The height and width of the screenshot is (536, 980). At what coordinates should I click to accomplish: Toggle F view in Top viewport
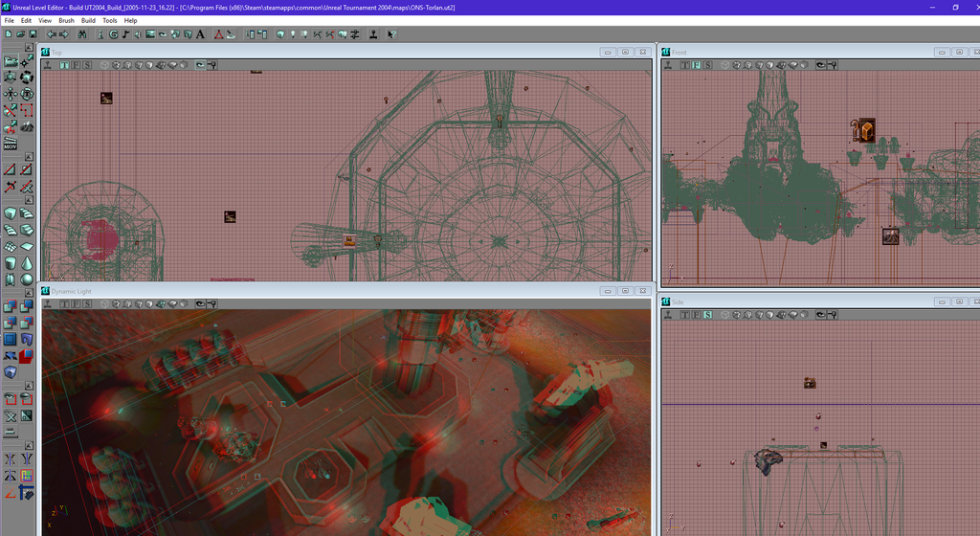pos(76,65)
